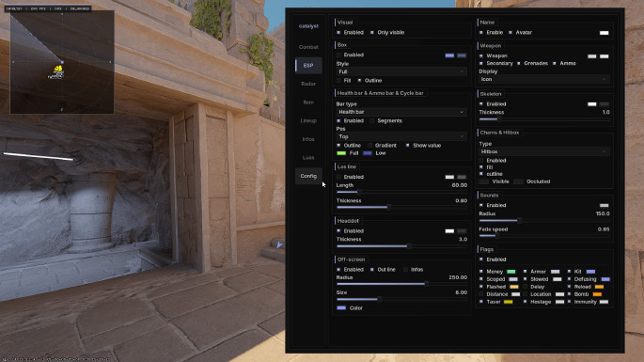
Task: Toggle the Off-screen Enabled checkbox
Action: coord(338,270)
